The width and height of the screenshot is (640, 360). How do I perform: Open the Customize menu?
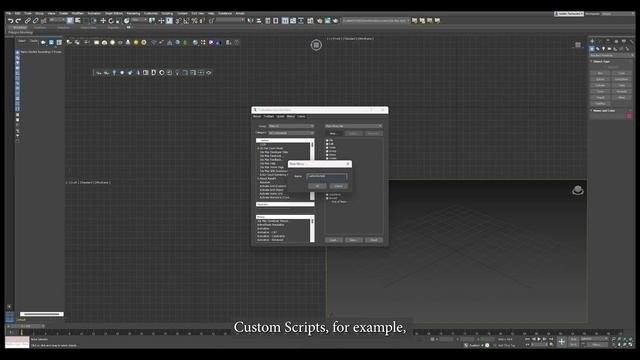[151, 13]
